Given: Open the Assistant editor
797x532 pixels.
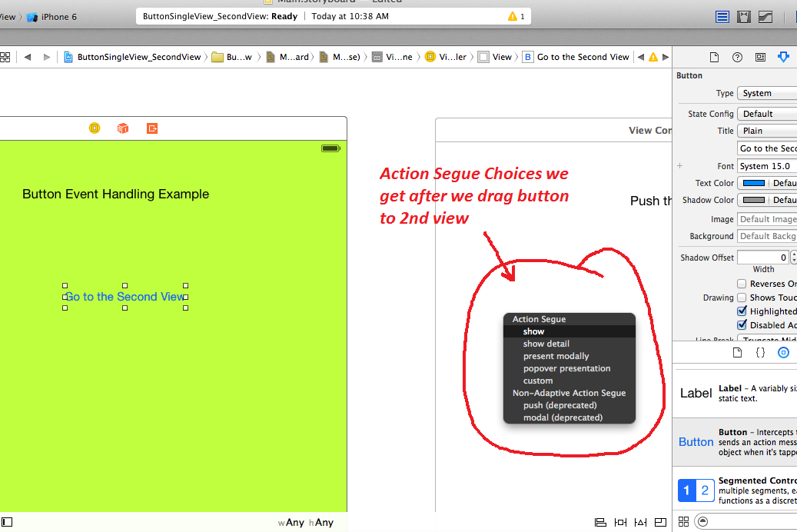Looking at the screenshot, I should point(744,16).
